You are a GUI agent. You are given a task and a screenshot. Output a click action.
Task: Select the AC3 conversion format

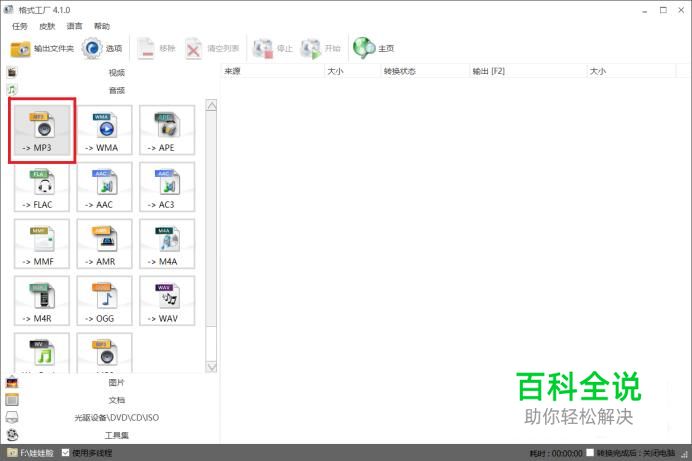pos(167,187)
